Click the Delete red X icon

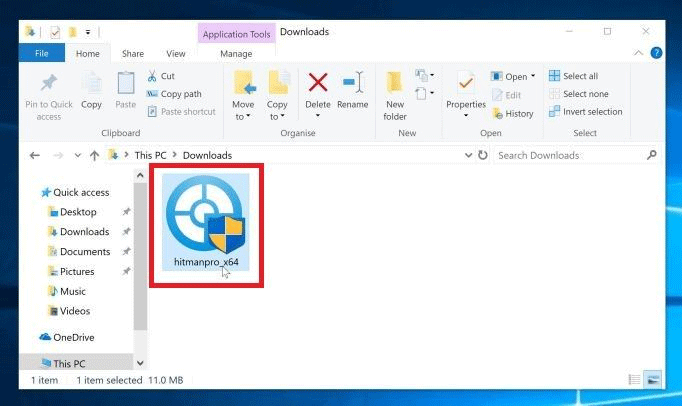318,82
